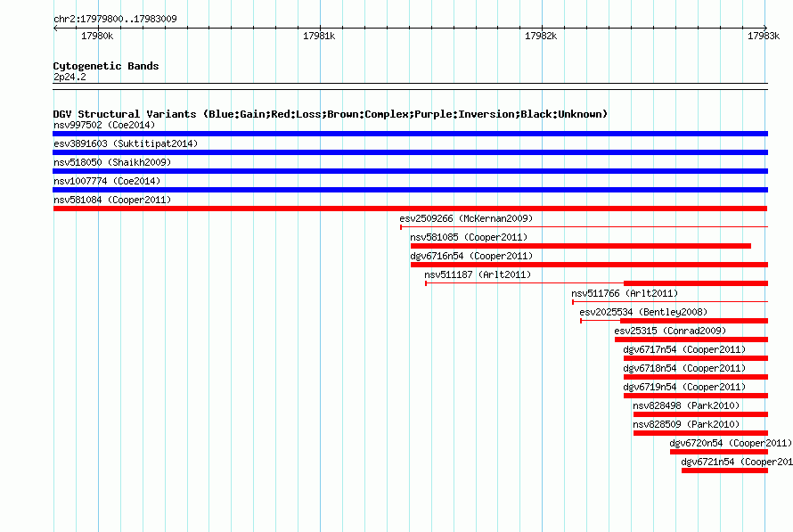The width and height of the screenshot is (793, 532).
Task: Select the red bar under dgv6716n54
Action: pos(589,265)
